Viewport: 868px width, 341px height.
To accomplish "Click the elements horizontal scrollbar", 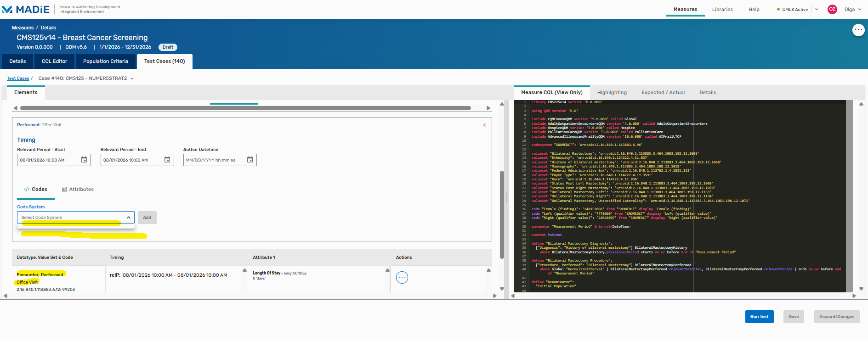I will coord(245,108).
